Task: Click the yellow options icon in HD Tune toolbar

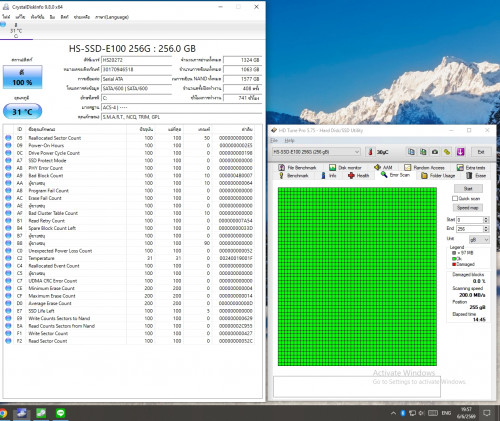Action: point(447,152)
